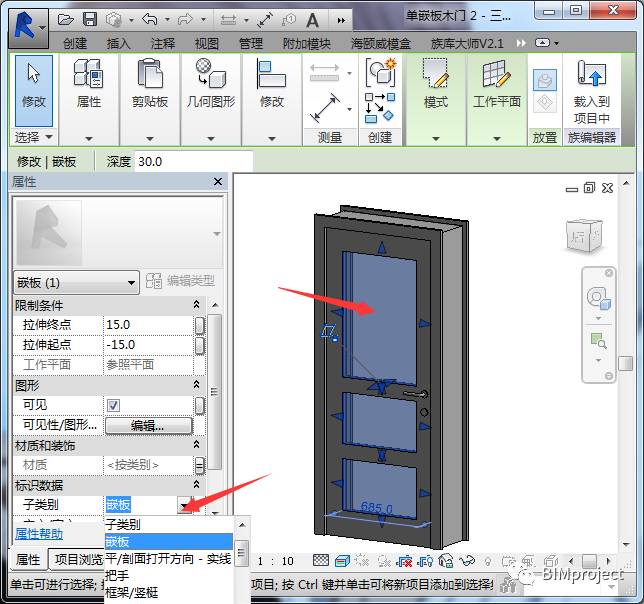Image resolution: width=644 pixels, height=604 pixels.
Task: Switch to the 属性 bottom panel tab
Action: click(x=28, y=560)
